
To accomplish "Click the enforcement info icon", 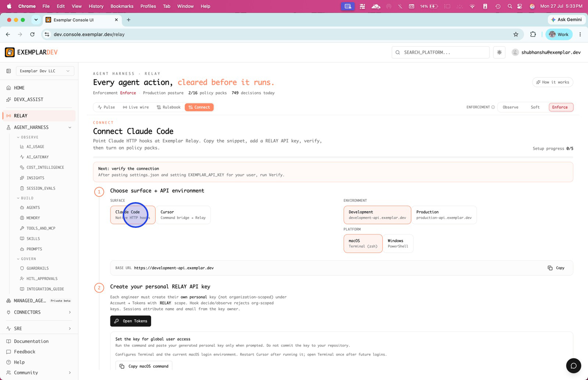I will coord(493,107).
